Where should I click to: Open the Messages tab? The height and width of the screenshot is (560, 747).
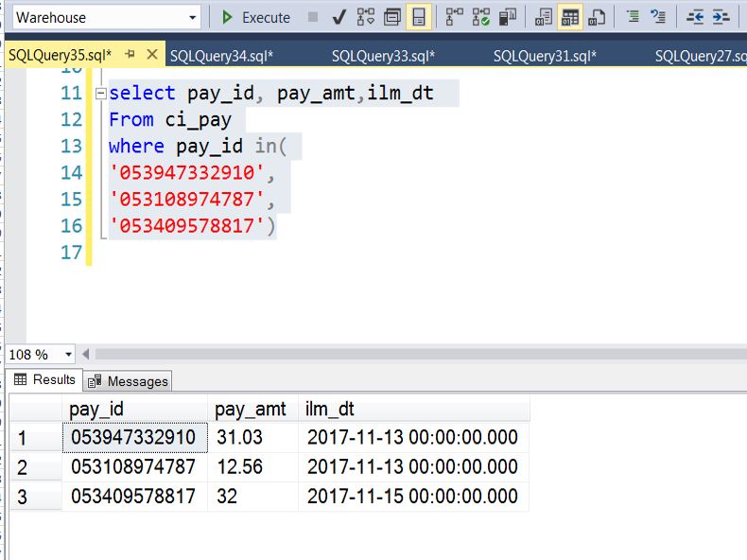point(129,381)
